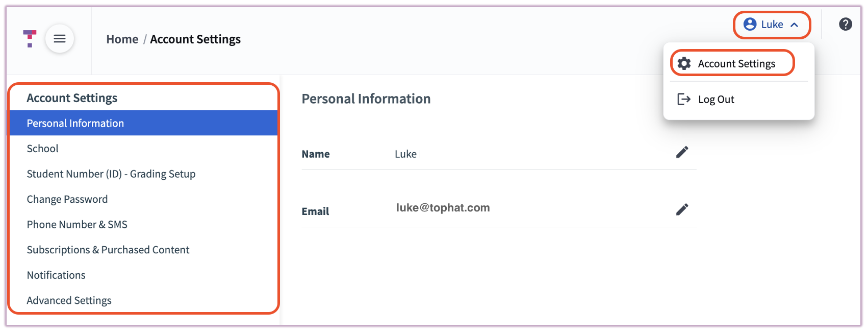Click the user profile avatar icon
The width and height of the screenshot is (868, 333).
pos(749,24)
